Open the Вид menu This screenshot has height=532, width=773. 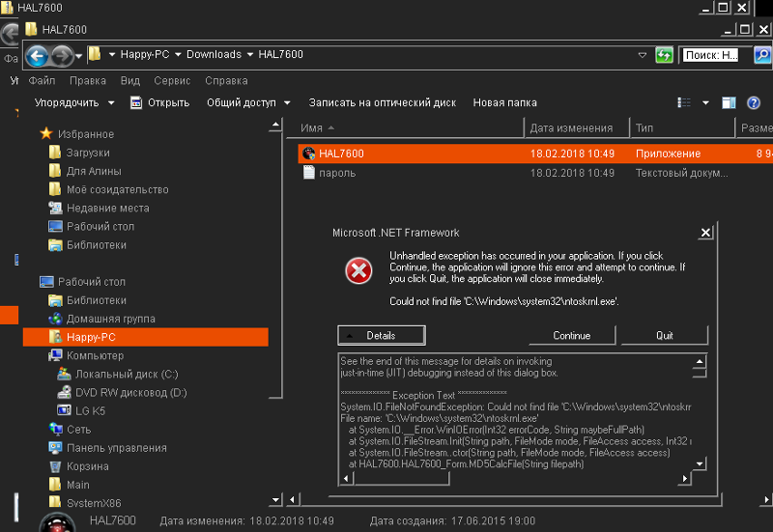click(130, 80)
